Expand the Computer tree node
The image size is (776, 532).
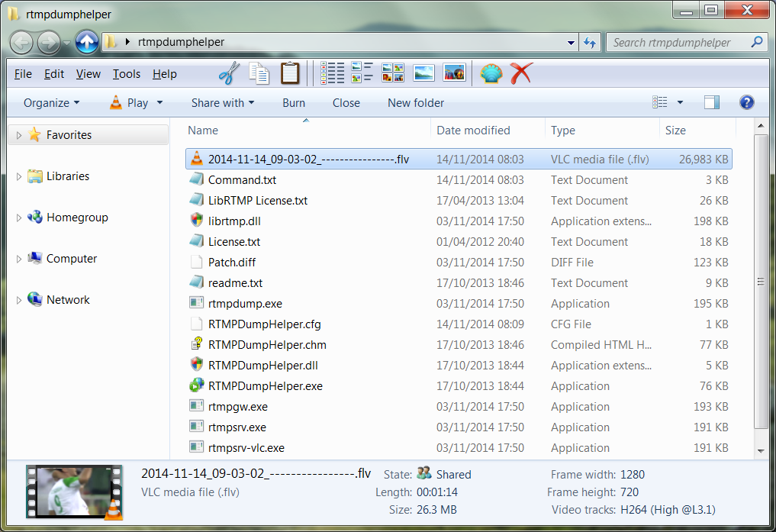click(x=19, y=259)
